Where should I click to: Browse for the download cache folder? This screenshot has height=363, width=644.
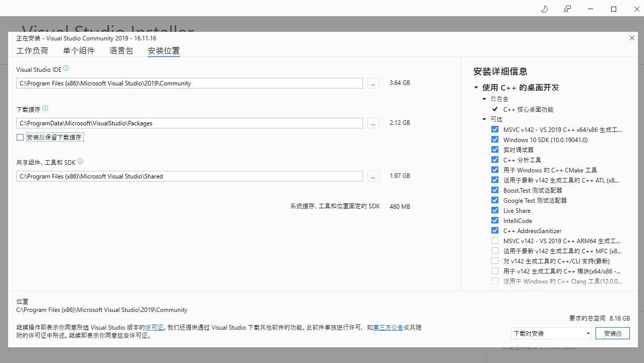[373, 123]
